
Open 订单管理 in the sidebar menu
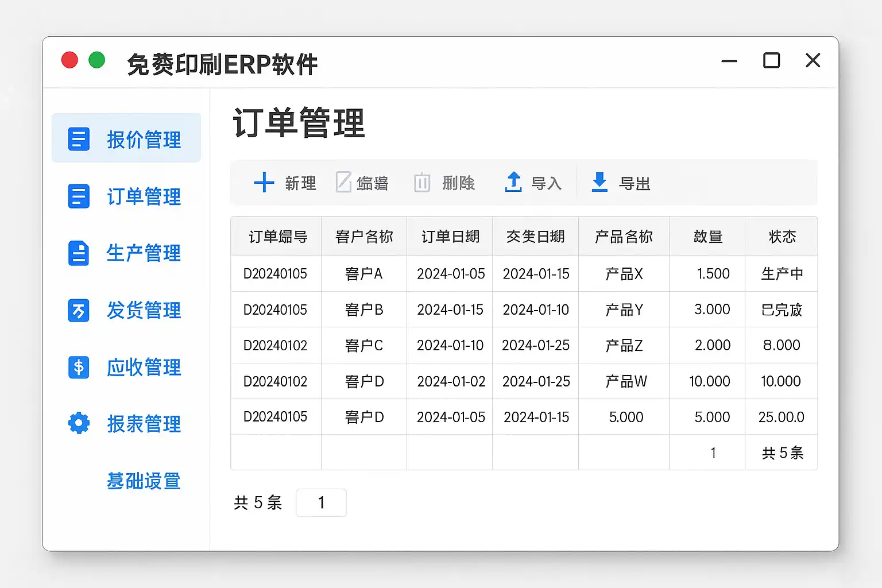pyautogui.click(x=144, y=196)
